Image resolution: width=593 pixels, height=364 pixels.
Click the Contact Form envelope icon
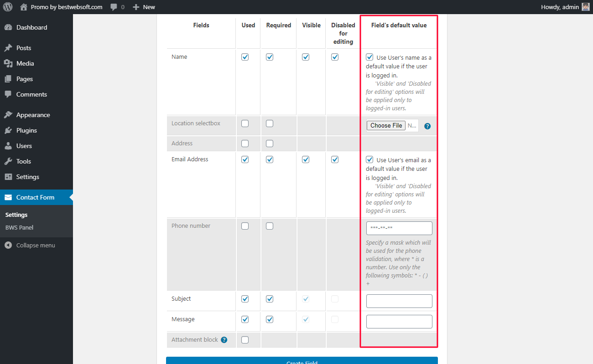(8, 197)
